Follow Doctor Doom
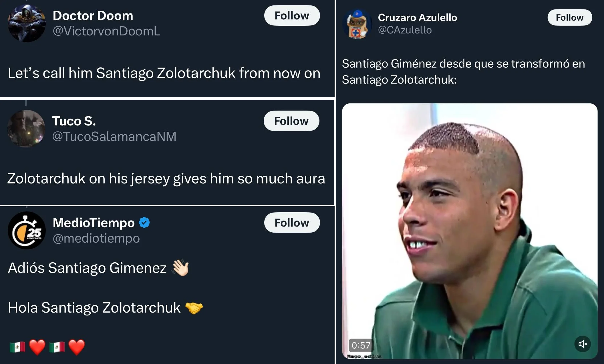Screen dimensions: 604x364 pos(292,16)
